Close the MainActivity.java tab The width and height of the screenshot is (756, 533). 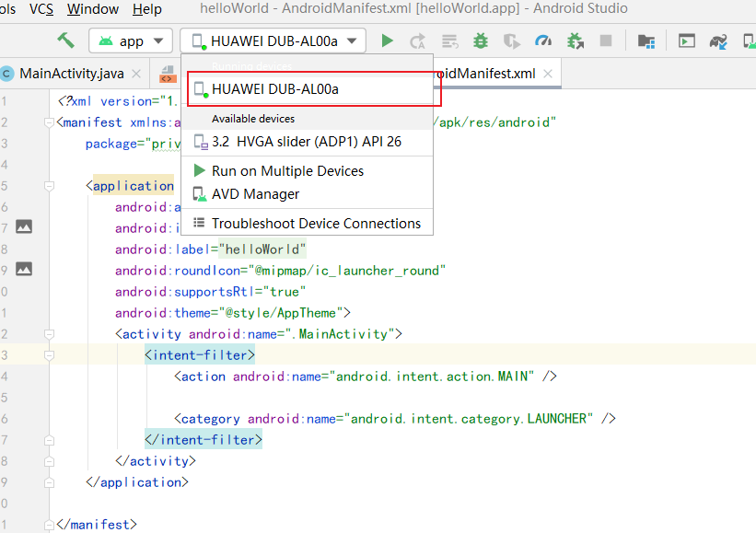(x=136, y=74)
